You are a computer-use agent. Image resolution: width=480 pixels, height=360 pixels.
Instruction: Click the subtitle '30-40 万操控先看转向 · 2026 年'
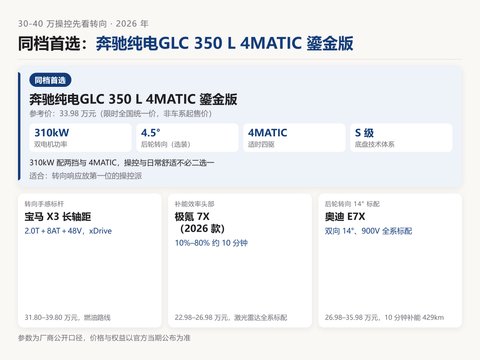tap(83, 24)
